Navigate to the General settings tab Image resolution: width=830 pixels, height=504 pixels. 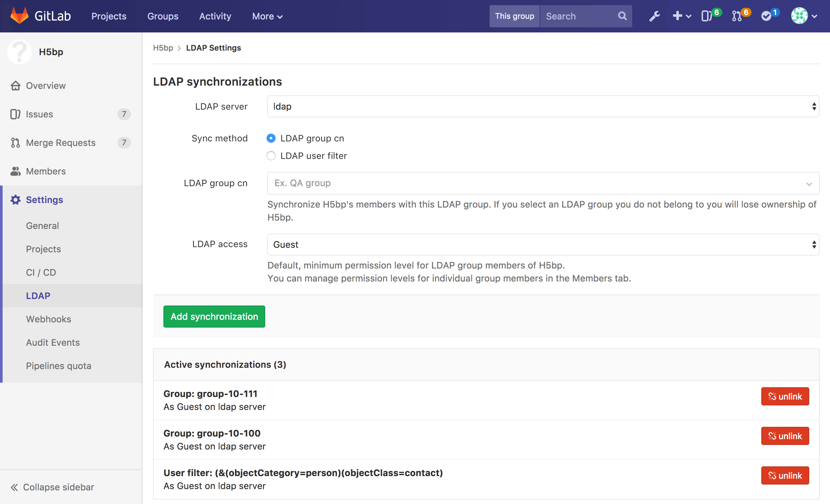(42, 226)
